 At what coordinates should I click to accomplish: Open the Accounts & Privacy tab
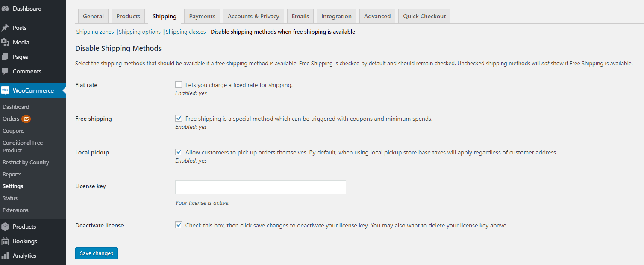tap(253, 16)
